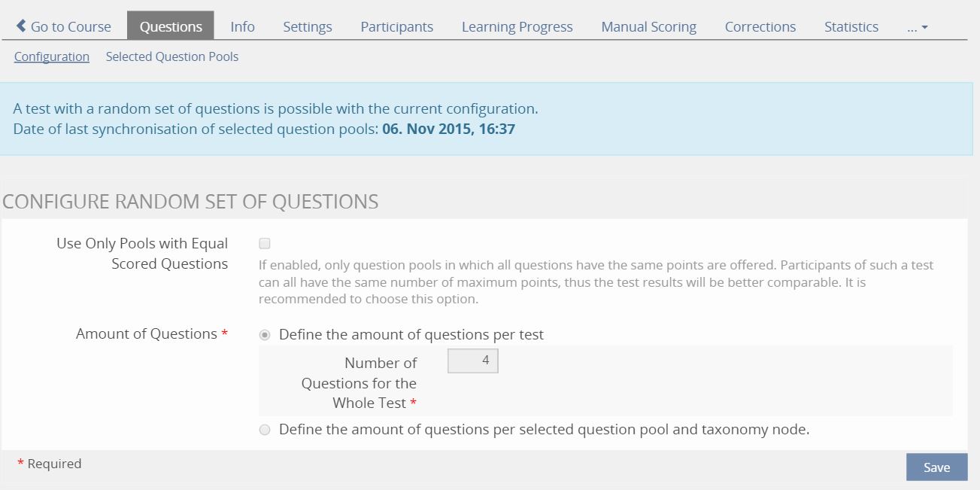
Task: Switch to the Questions tab
Action: pos(171,26)
